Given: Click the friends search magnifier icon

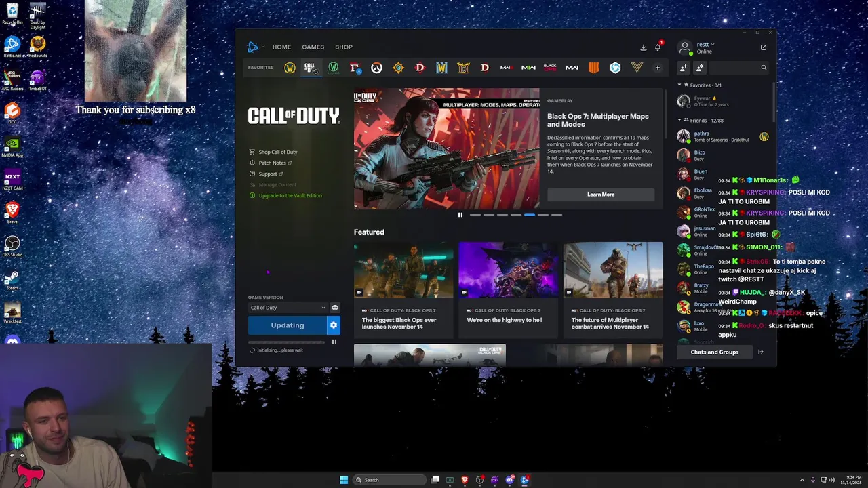Looking at the screenshot, I should click(764, 68).
